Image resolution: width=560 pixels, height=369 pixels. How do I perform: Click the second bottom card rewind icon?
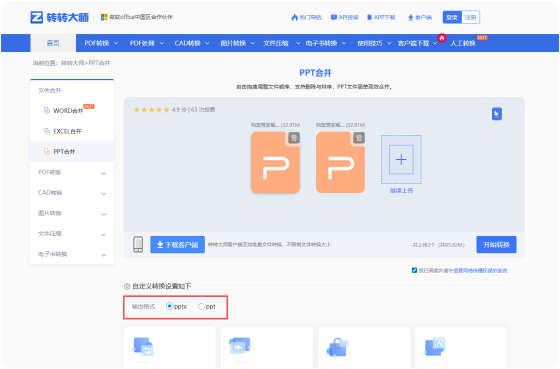pos(240,345)
